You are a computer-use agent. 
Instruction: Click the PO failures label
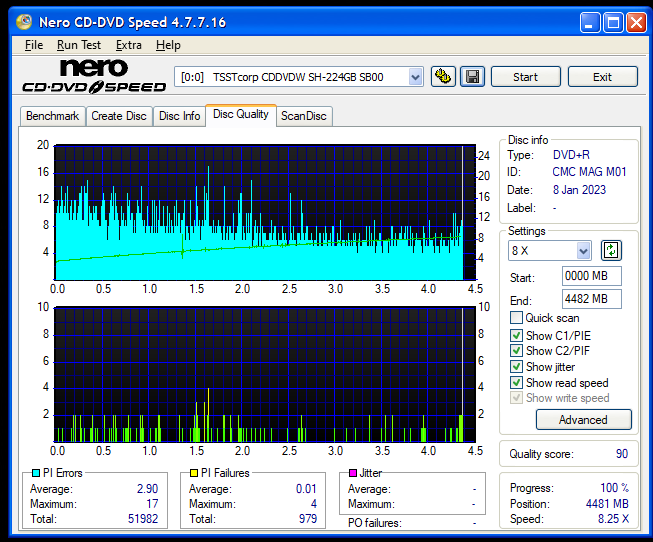pos(375,523)
